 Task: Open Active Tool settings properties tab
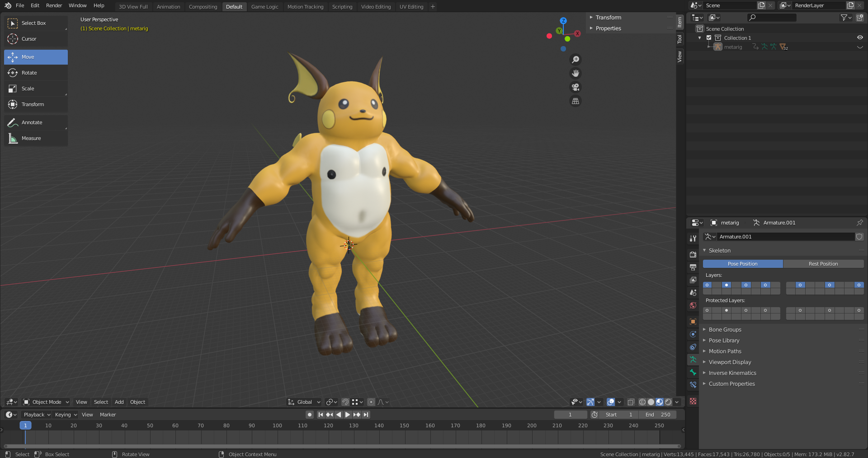coord(693,238)
